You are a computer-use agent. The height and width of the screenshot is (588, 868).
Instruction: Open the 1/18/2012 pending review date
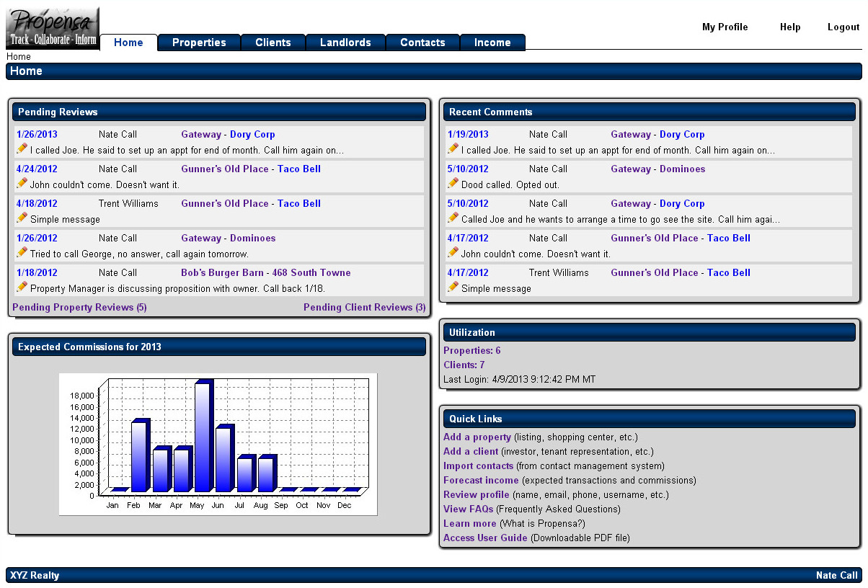37,273
